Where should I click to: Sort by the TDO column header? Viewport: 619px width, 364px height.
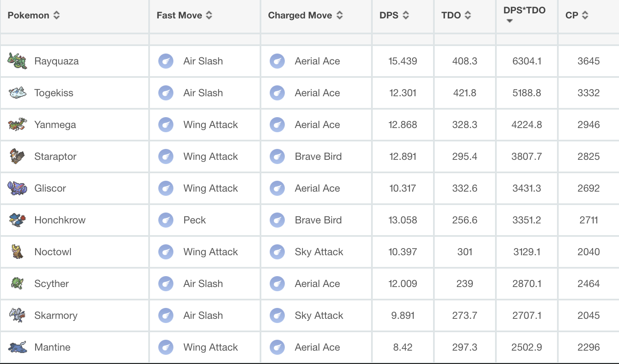(456, 15)
